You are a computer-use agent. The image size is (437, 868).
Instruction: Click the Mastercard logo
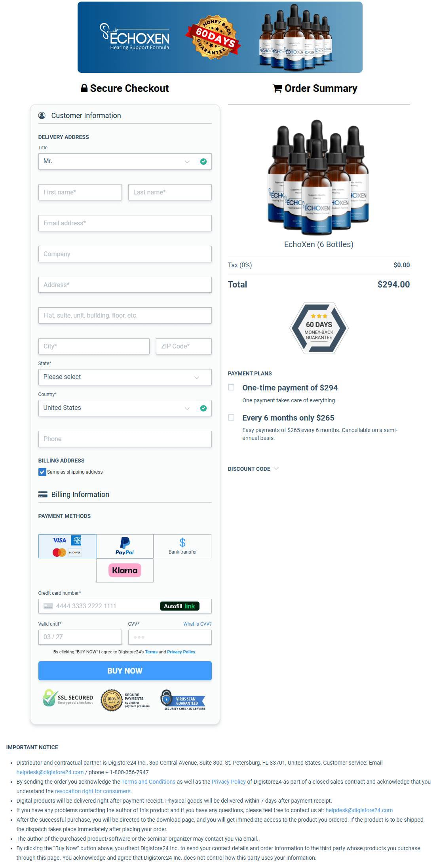click(x=59, y=552)
